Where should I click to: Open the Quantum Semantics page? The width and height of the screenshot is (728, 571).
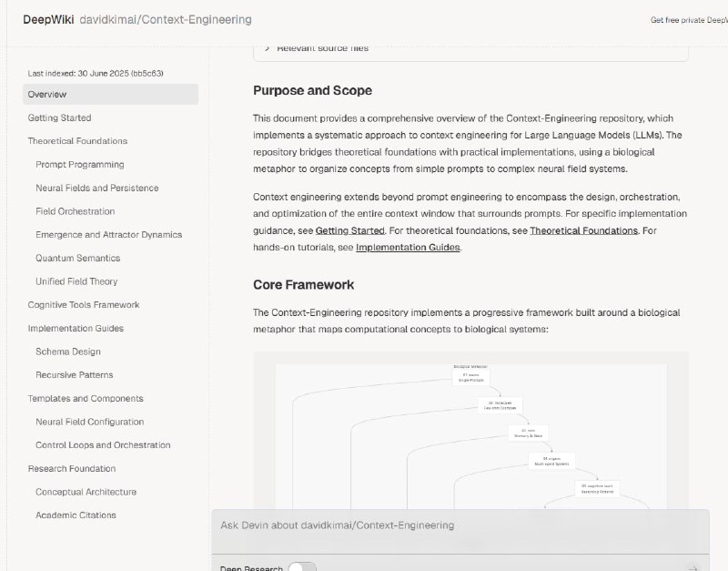77,258
